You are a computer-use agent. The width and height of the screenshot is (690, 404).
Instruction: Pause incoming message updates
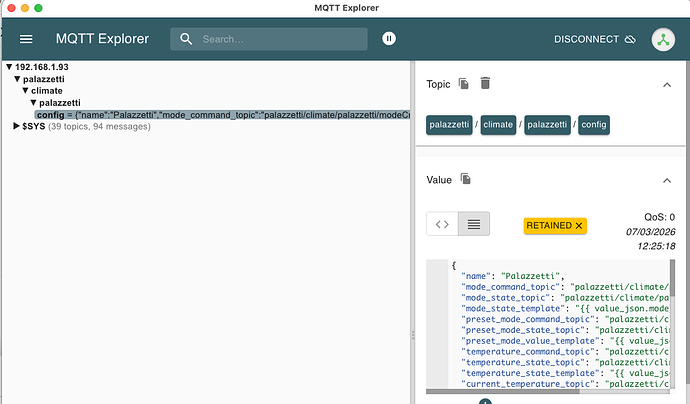click(389, 39)
